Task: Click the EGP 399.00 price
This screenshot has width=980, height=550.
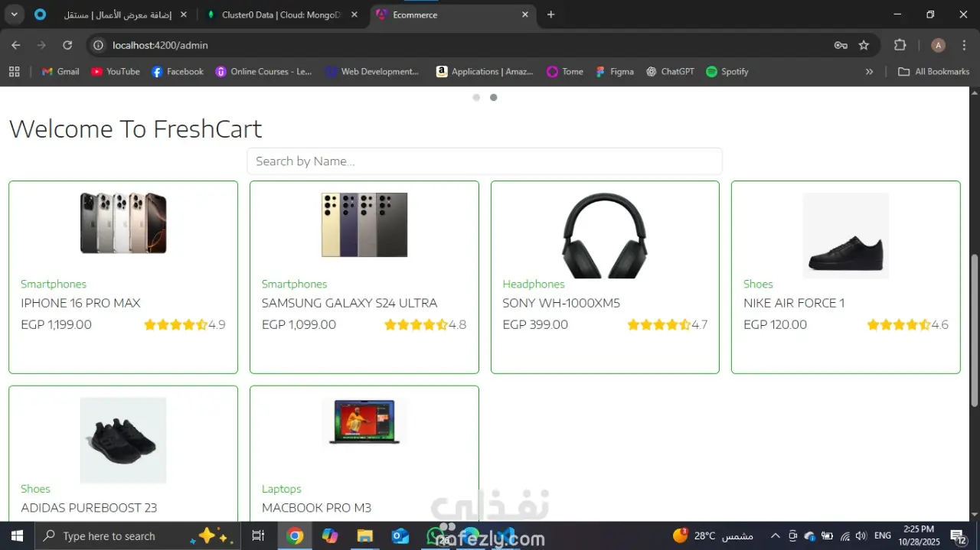Action: coord(535,324)
